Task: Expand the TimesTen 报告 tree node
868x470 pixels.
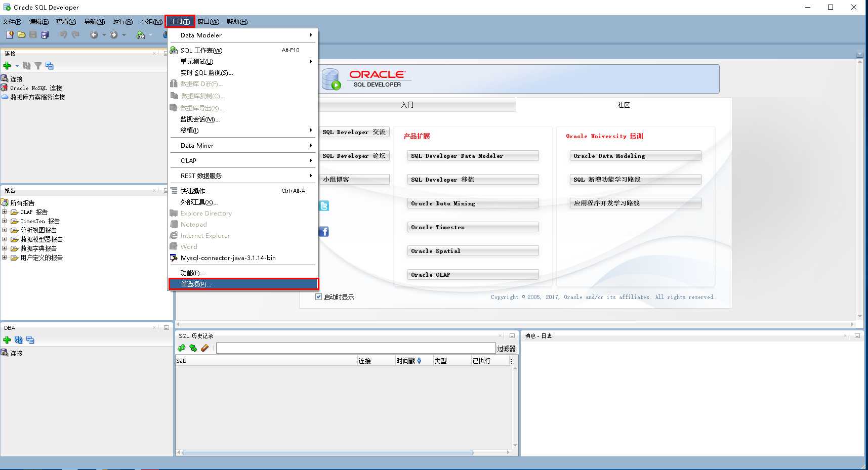Action: click(5, 221)
